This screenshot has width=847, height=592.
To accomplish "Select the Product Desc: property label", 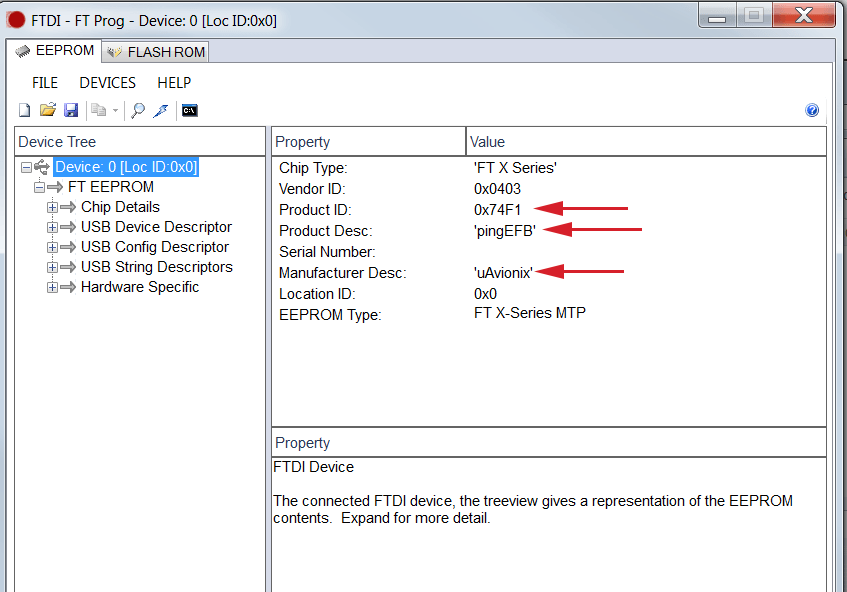I will (x=326, y=231).
